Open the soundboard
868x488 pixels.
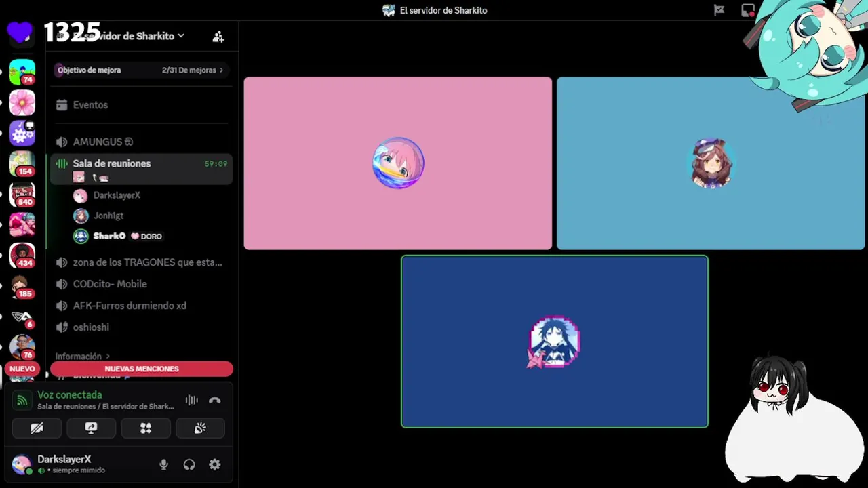[x=200, y=428]
